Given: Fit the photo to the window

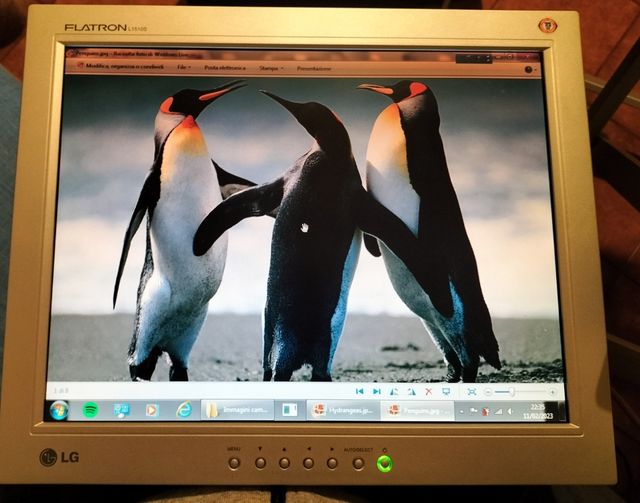Looking at the screenshot, I should coord(472,392).
